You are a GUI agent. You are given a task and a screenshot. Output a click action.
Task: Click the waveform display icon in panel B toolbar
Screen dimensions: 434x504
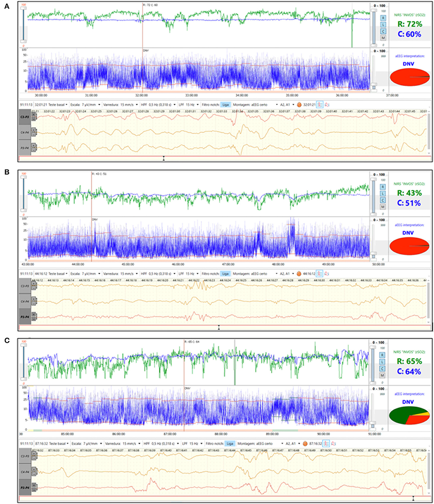click(x=320, y=273)
